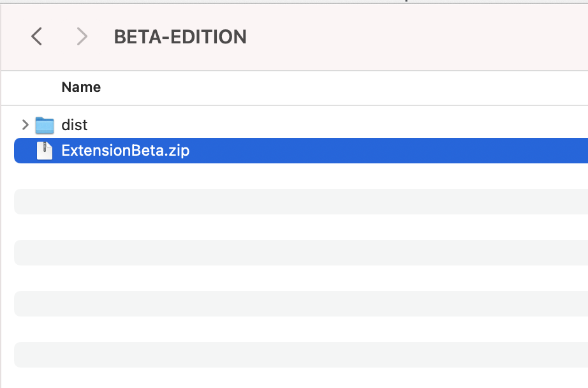Viewport: 588px width, 388px height.
Task: Go forward using the right arrow
Action: click(82, 36)
